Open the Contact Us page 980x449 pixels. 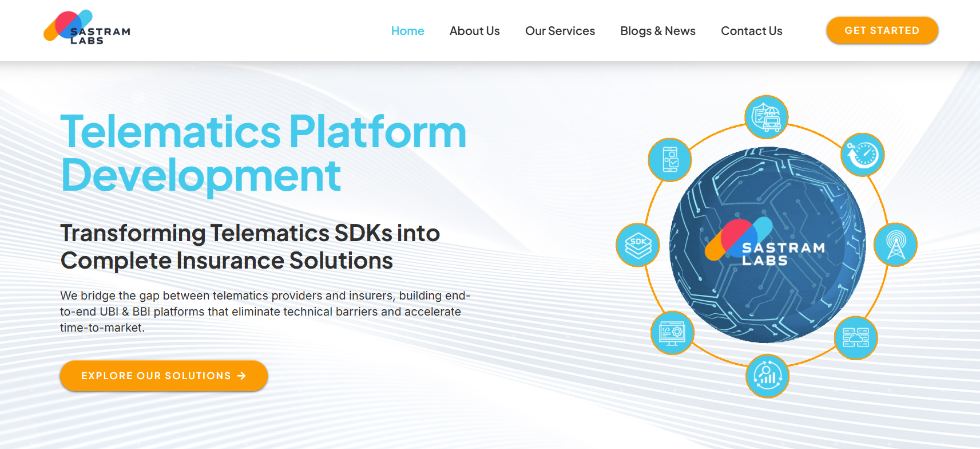point(751,31)
